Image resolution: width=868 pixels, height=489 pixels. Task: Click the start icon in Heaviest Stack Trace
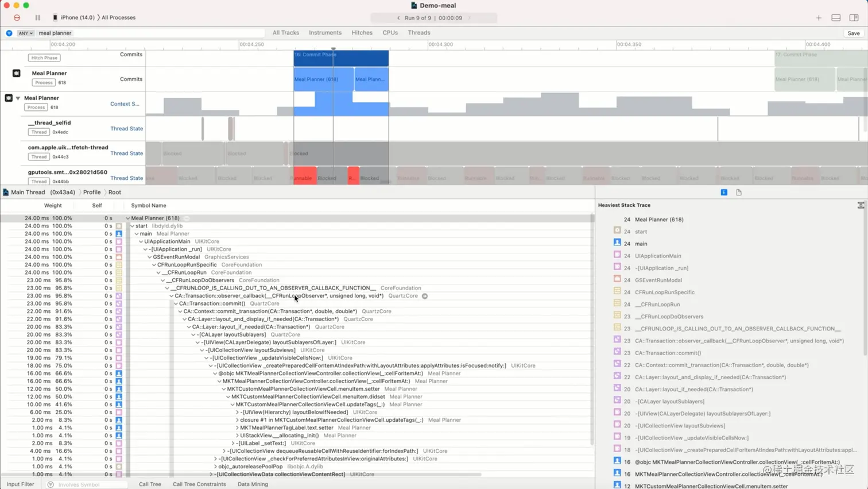tap(617, 230)
